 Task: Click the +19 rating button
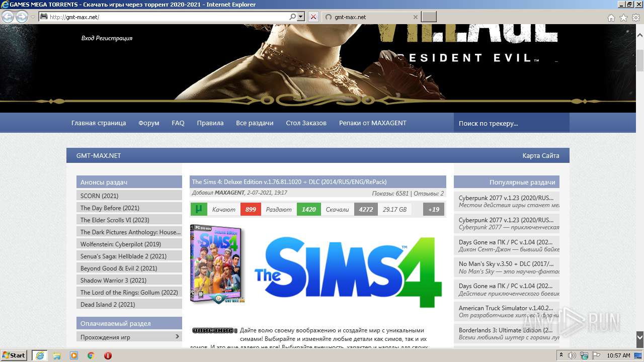(x=434, y=209)
